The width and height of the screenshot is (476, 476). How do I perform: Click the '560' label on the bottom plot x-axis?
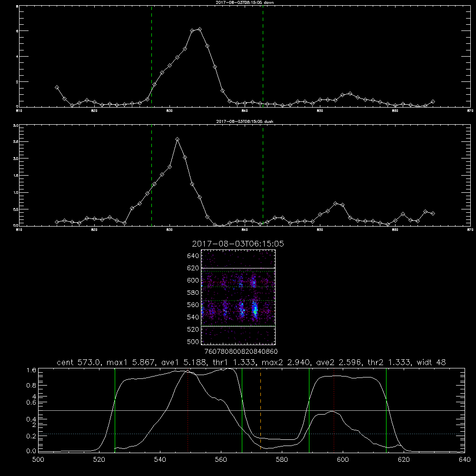tap(221, 459)
